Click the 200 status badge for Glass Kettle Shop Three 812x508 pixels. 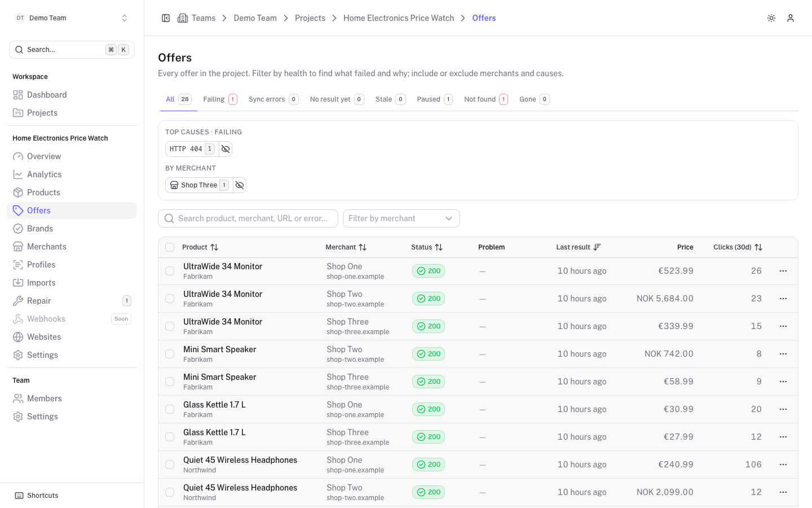(429, 437)
